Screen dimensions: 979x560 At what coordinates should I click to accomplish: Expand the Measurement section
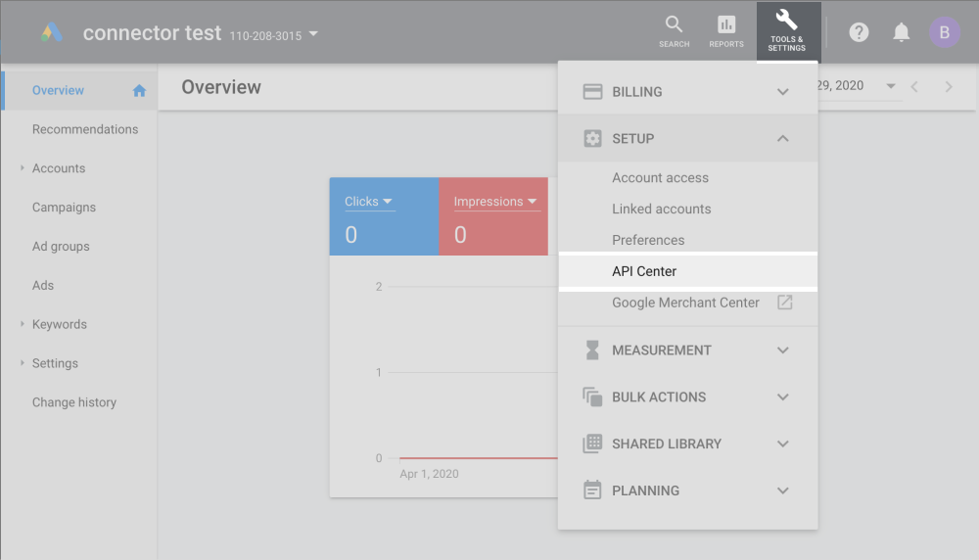click(x=782, y=350)
